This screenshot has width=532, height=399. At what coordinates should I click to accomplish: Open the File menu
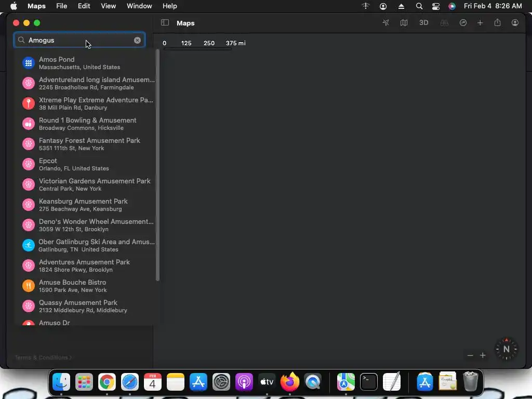[61, 6]
